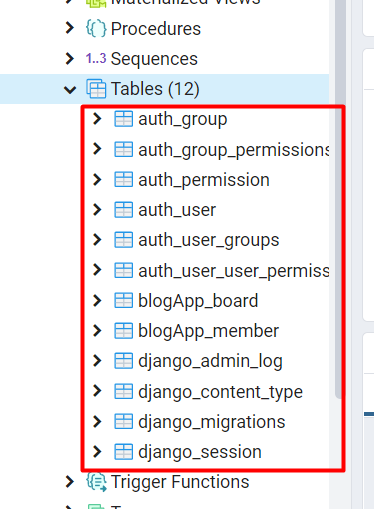Click the django_admin_log table icon
Viewport: 374px width, 509px height.
pos(123,361)
